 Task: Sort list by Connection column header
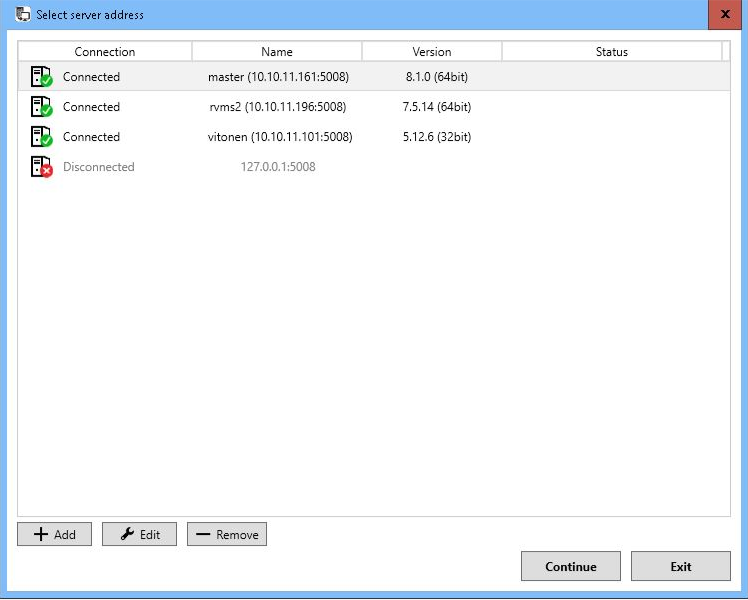pos(105,52)
